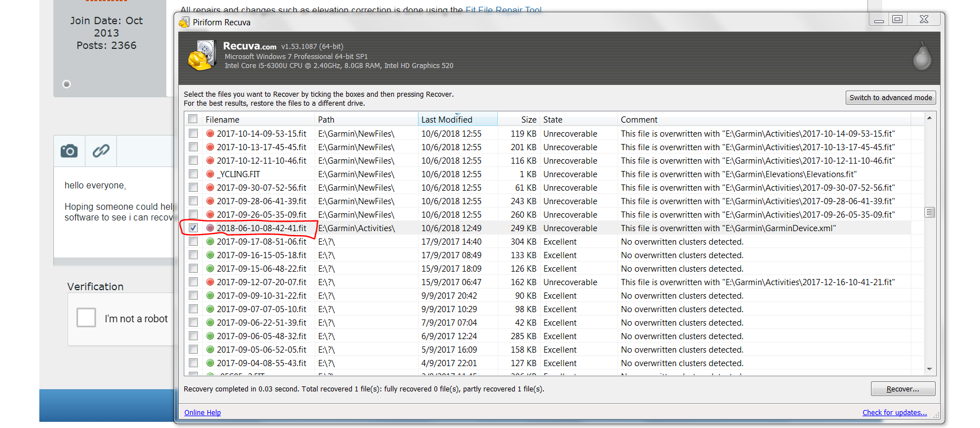This screenshot has width=980, height=428.
Task: Click the file list scroll down arrow
Action: click(x=929, y=369)
